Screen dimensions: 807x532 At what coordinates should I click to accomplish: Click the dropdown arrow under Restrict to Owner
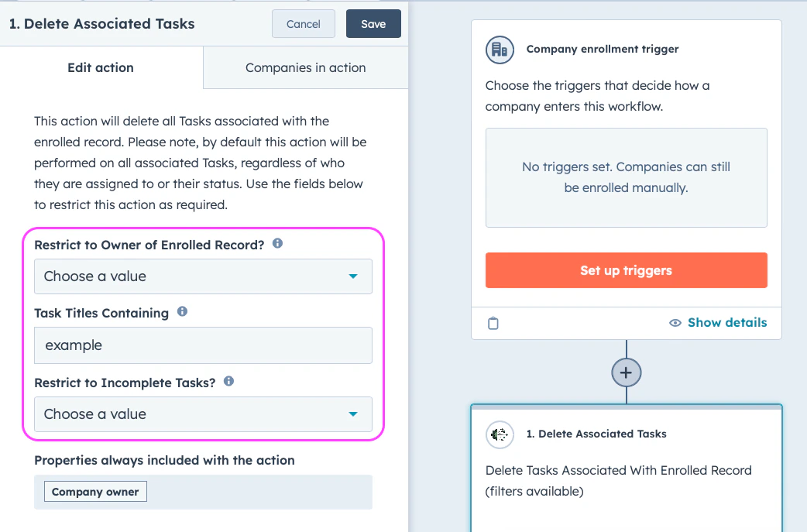[354, 276]
